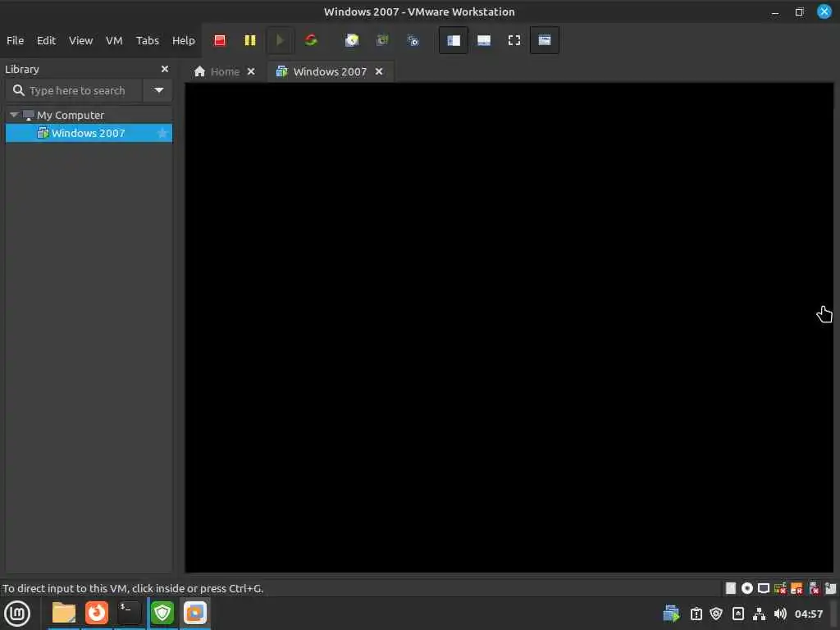Click the disconnected orange device status icon
Screen dimensions: 840x630
pos(797,588)
